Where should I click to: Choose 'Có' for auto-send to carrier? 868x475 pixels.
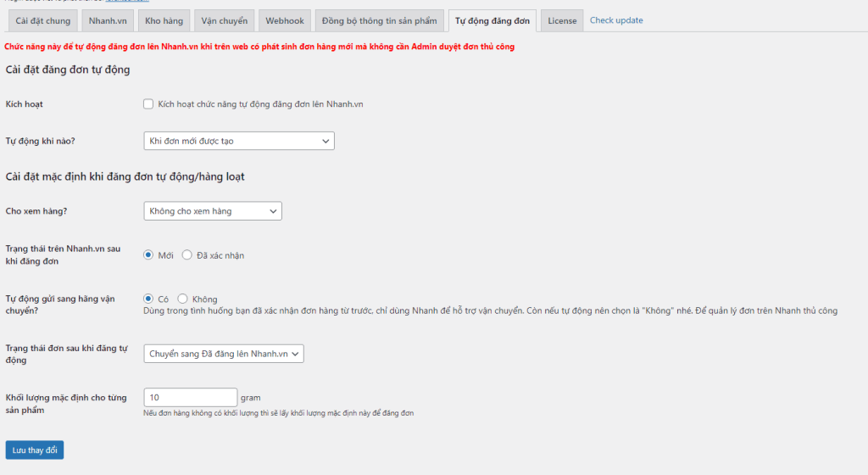pyautogui.click(x=148, y=299)
